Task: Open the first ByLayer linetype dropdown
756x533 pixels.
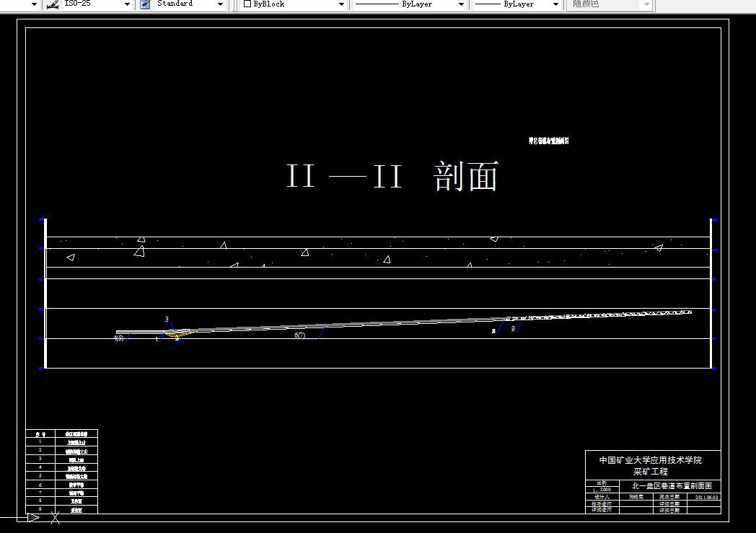Action: 461,4
